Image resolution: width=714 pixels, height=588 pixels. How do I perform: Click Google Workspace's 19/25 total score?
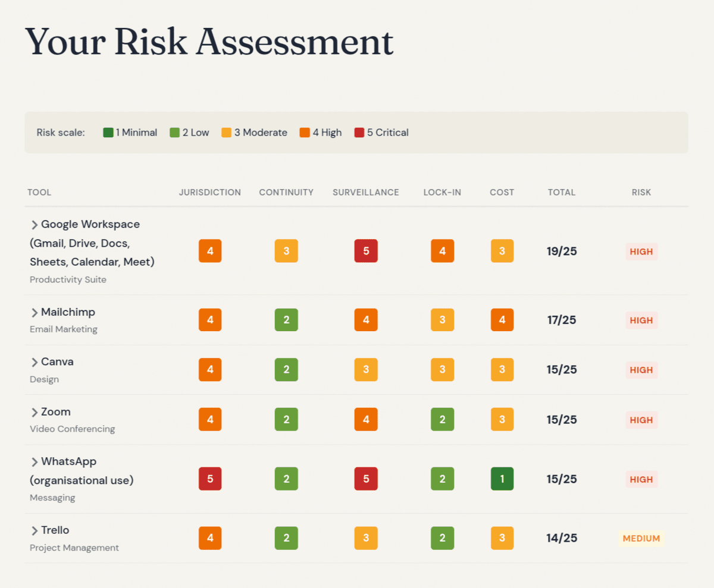pos(561,251)
